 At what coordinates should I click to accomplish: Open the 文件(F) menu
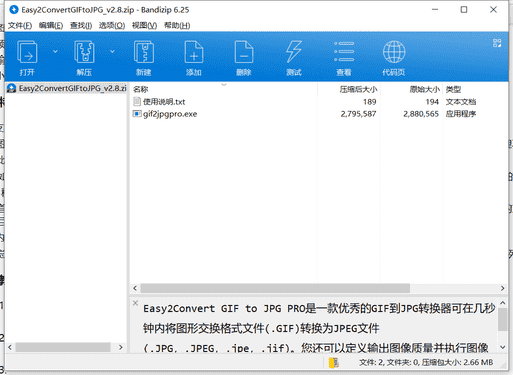coord(20,25)
